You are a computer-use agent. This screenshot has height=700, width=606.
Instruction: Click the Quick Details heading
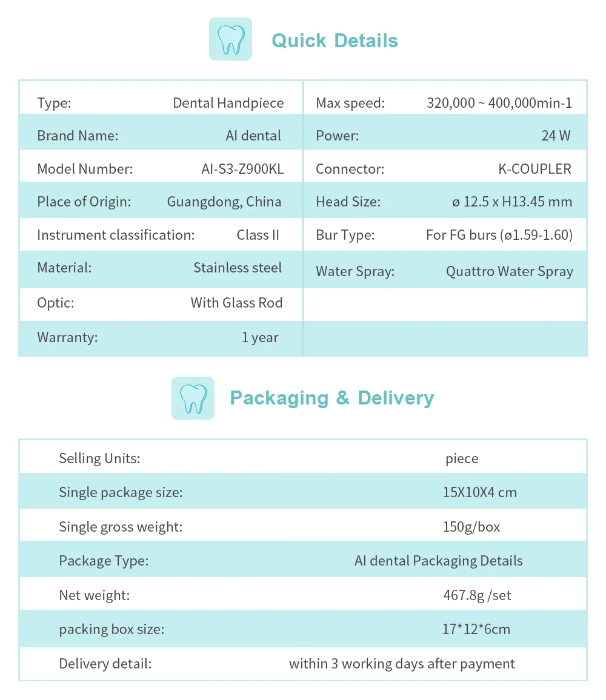pos(335,41)
